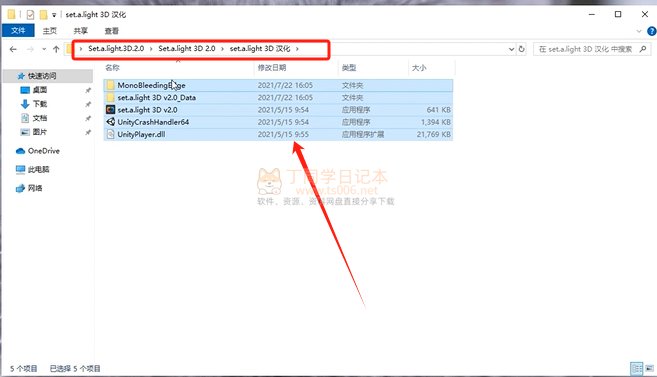
Task: Unpin 文档 using its pin icon
Action: pyautogui.click(x=88, y=118)
